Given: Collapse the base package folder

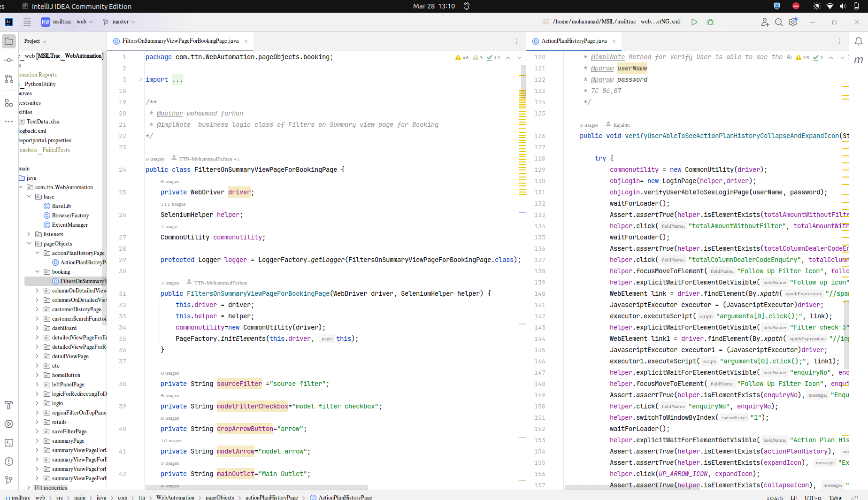Looking at the screenshot, I should (29, 197).
